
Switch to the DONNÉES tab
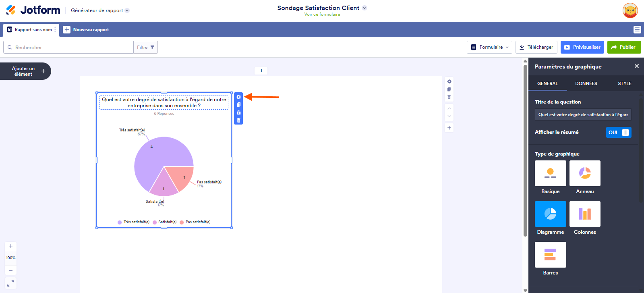[586, 83]
